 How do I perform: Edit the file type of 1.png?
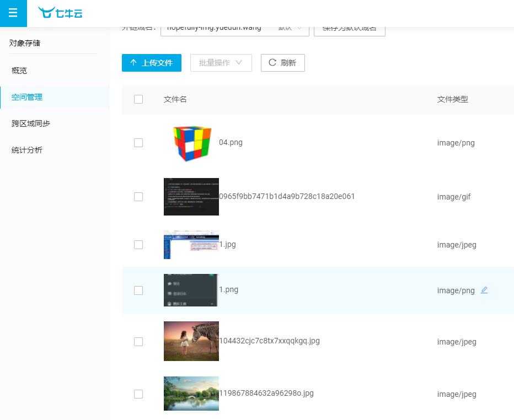click(484, 290)
